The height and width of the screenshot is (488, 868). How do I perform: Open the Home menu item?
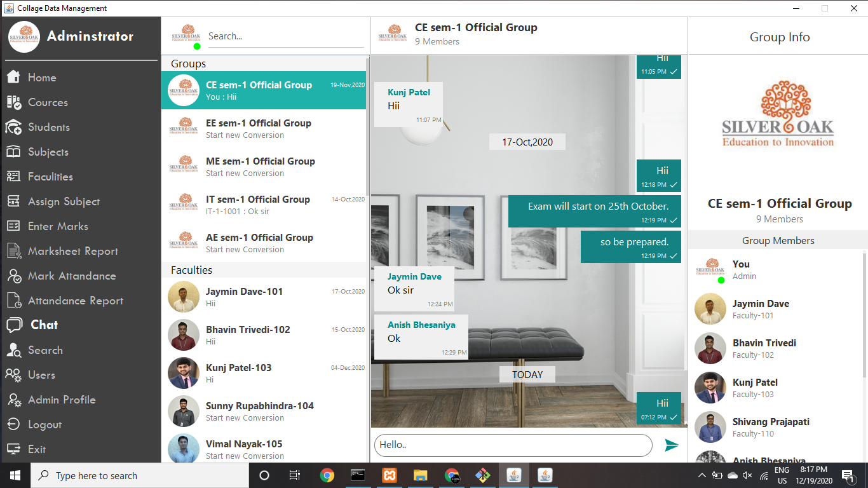click(x=42, y=78)
